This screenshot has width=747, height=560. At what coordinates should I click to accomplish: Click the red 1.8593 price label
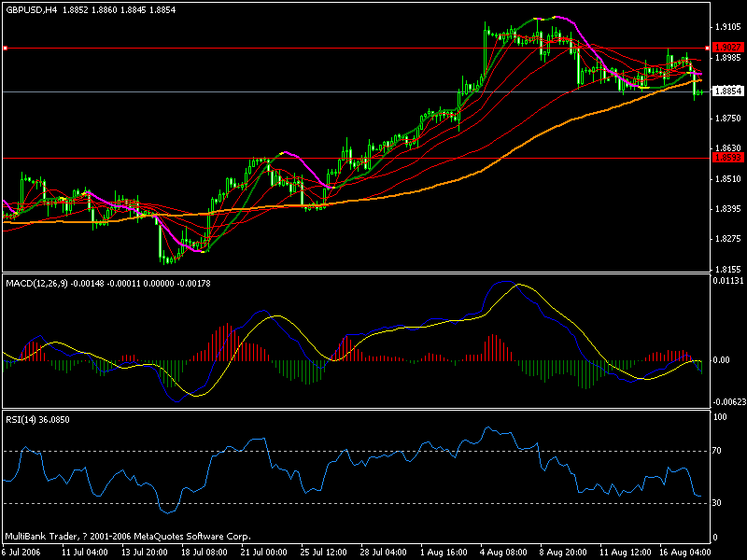(728, 158)
